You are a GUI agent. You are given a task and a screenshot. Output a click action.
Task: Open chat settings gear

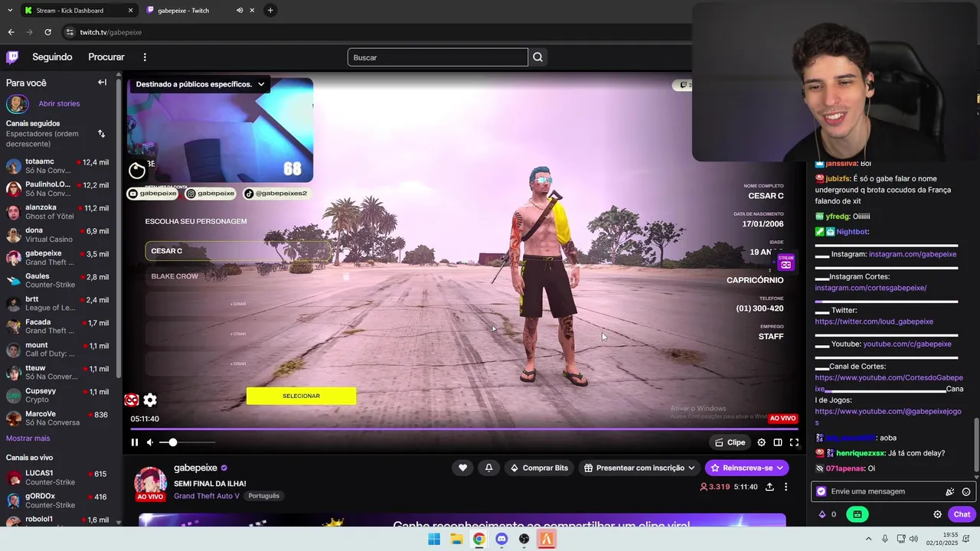click(937, 514)
